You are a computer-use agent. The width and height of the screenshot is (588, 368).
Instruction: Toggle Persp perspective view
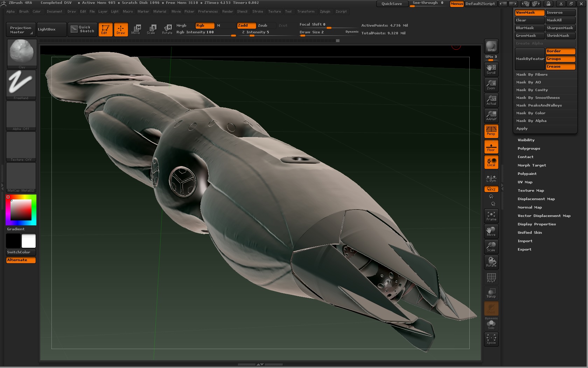click(491, 131)
